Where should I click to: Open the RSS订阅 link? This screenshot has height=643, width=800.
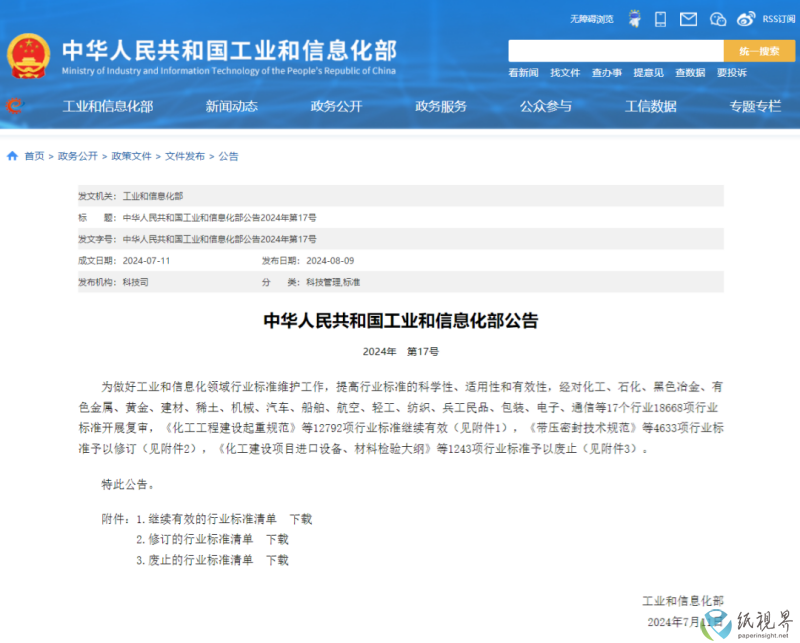pos(779,19)
